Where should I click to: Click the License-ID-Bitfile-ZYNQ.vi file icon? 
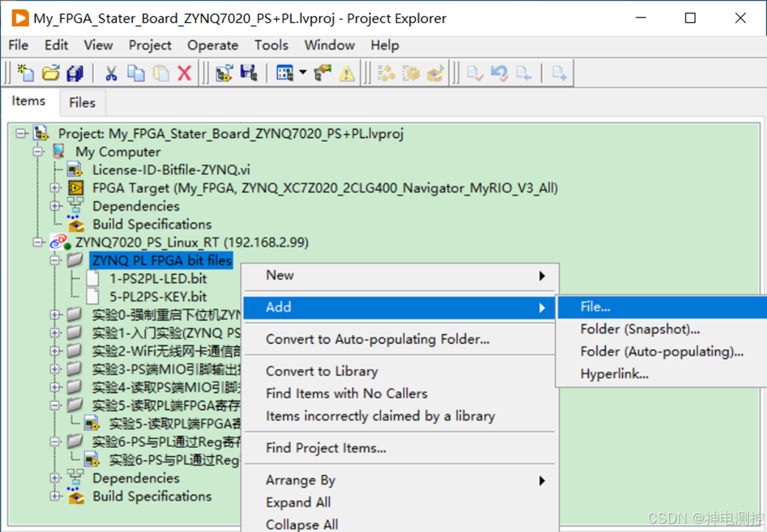[75, 170]
